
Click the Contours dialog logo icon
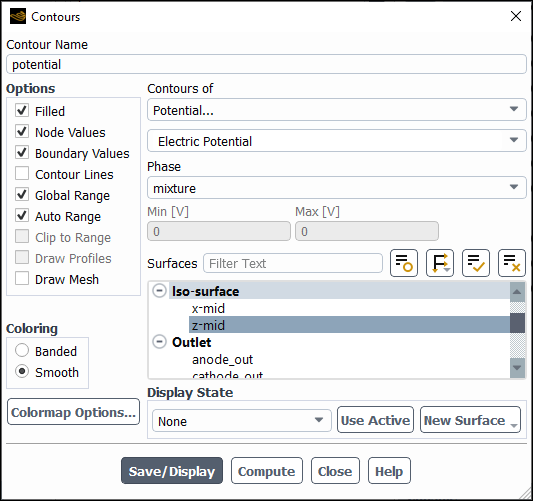[x=18, y=16]
